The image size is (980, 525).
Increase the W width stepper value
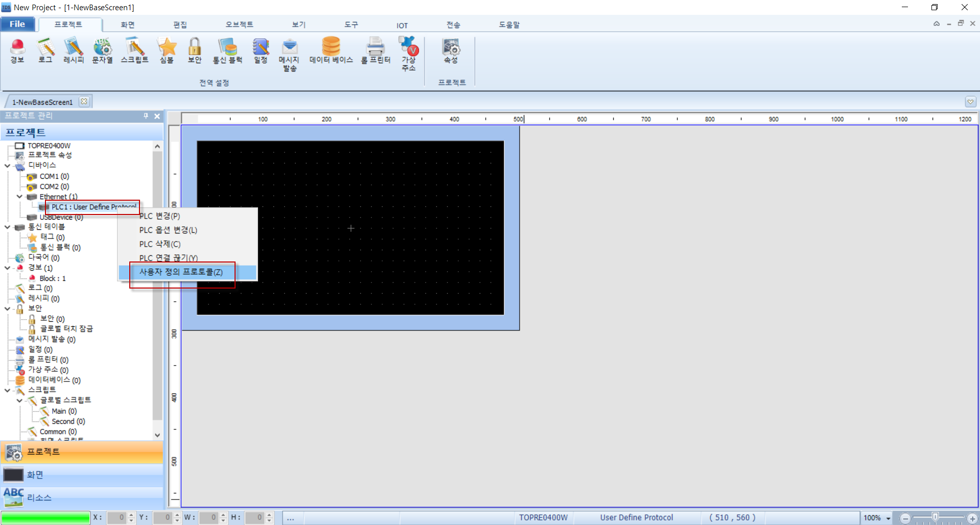pyautogui.click(x=223, y=515)
